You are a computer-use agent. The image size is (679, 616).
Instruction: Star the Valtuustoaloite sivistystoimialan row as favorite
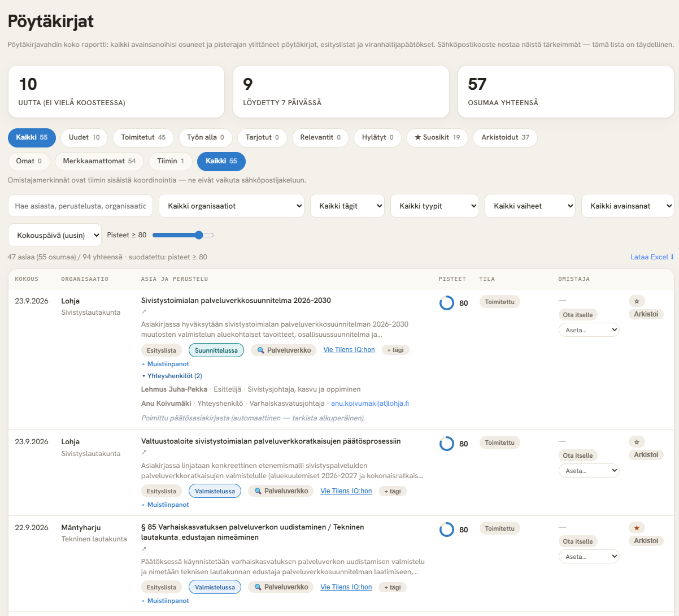click(x=637, y=442)
